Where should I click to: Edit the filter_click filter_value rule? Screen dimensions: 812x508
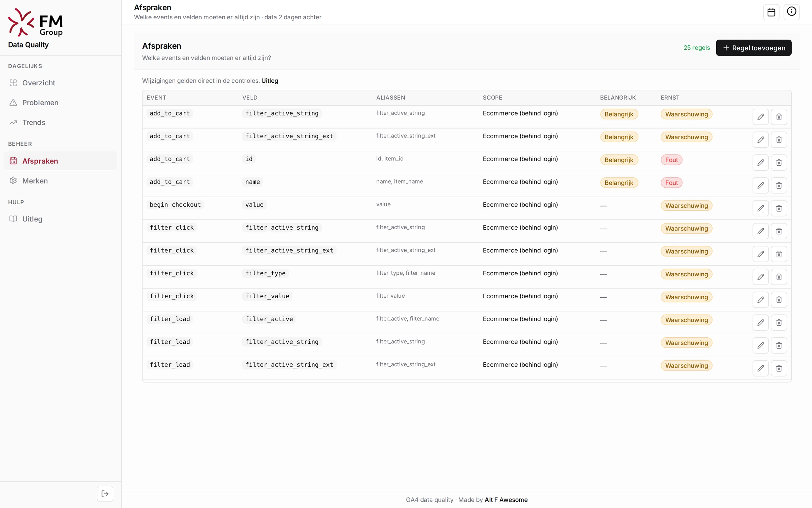[761, 300]
